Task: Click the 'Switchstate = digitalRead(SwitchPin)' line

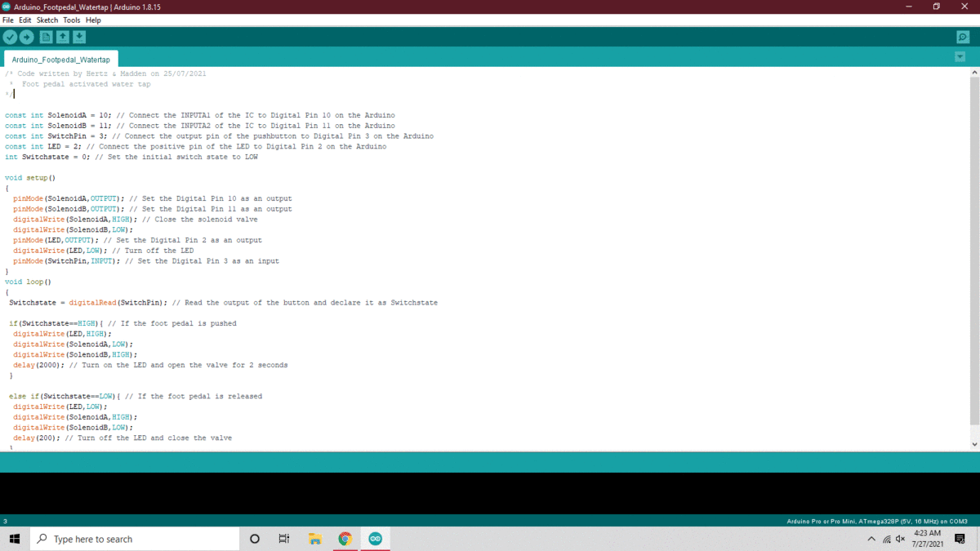Action: pyautogui.click(x=223, y=303)
